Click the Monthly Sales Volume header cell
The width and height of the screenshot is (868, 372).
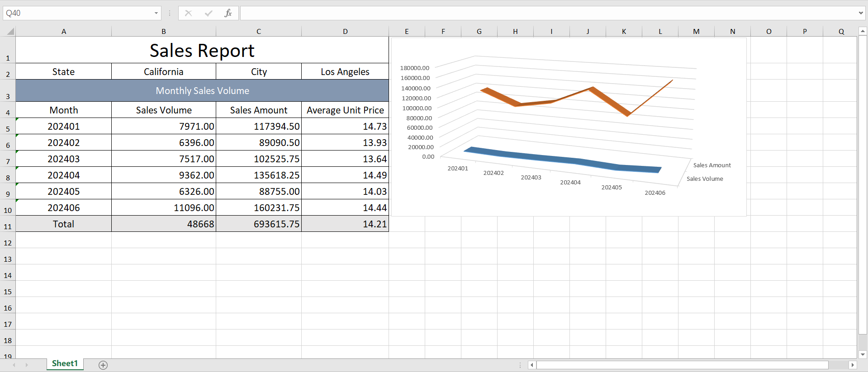coord(202,90)
